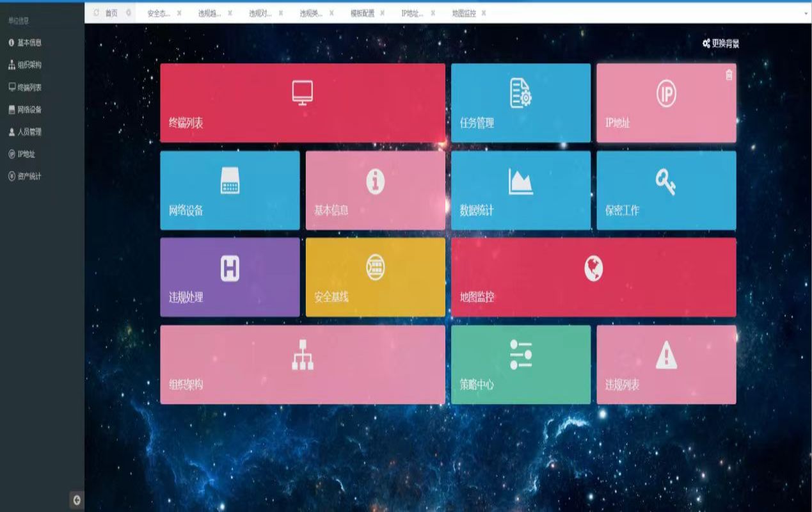The height and width of the screenshot is (512, 812).
Task: Open the 策略中心 tile
Action: (x=520, y=364)
